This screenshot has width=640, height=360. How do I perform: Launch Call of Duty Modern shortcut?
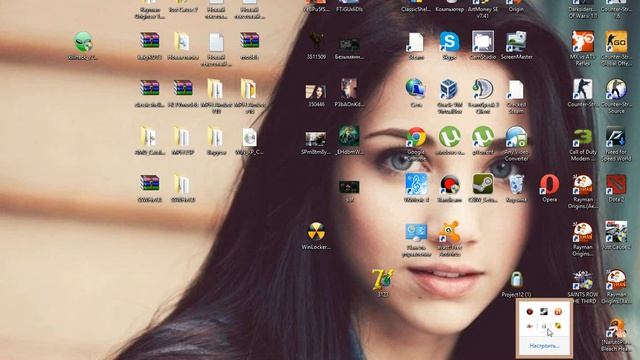coord(582,137)
